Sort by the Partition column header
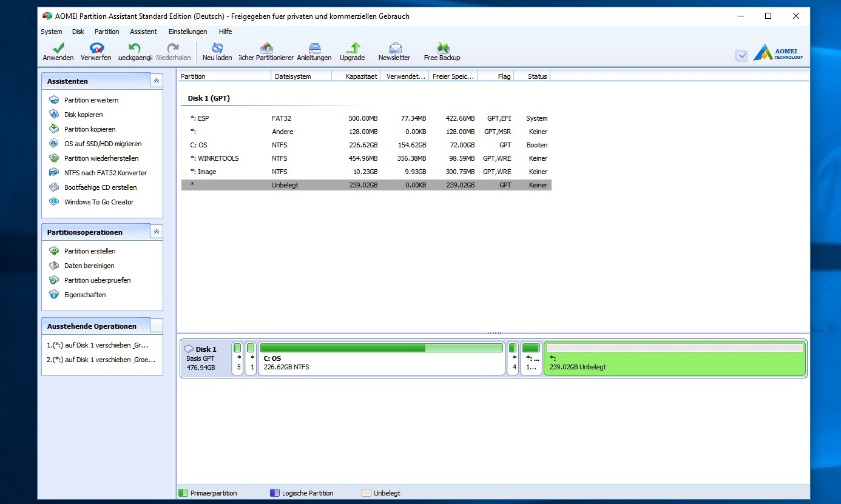Image resolution: width=841 pixels, height=504 pixels. pyautogui.click(x=224, y=76)
